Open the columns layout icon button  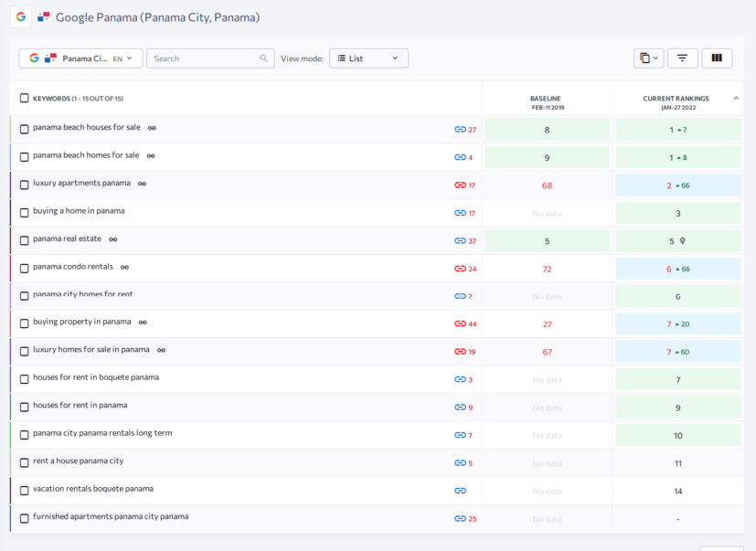[717, 58]
